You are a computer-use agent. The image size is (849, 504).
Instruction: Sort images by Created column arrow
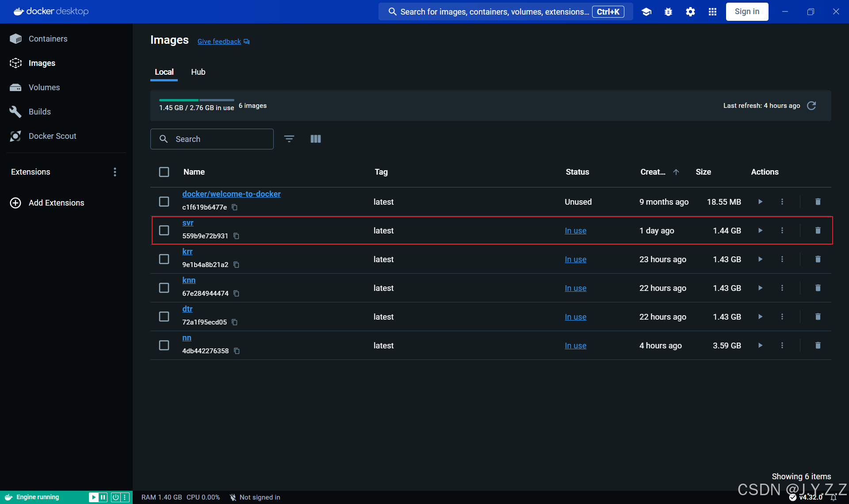tap(676, 172)
